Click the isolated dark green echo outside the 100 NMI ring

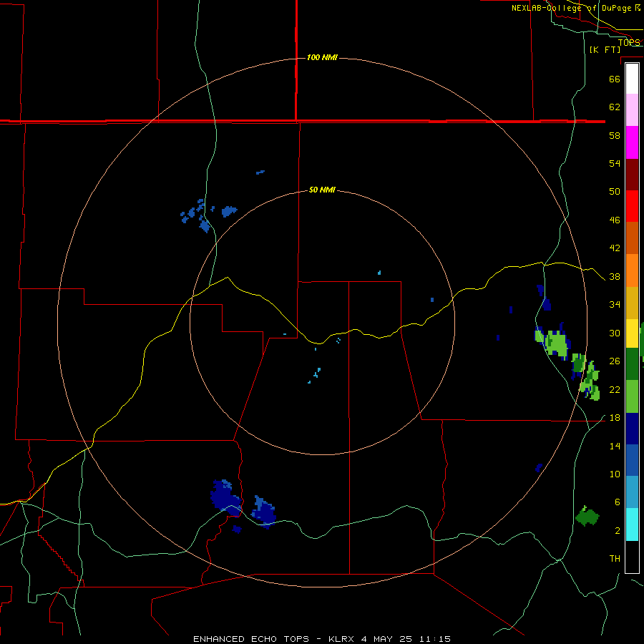pyautogui.click(x=587, y=516)
